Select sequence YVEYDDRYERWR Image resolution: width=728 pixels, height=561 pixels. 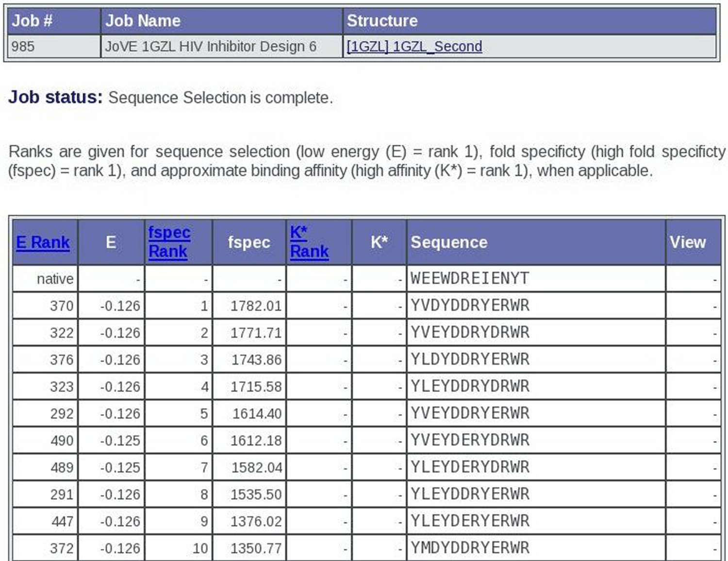pyautogui.click(x=470, y=413)
